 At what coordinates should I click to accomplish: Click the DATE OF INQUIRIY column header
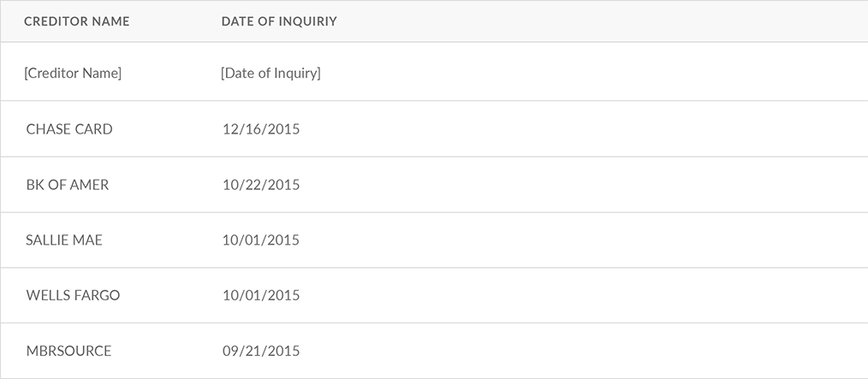tap(279, 21)
